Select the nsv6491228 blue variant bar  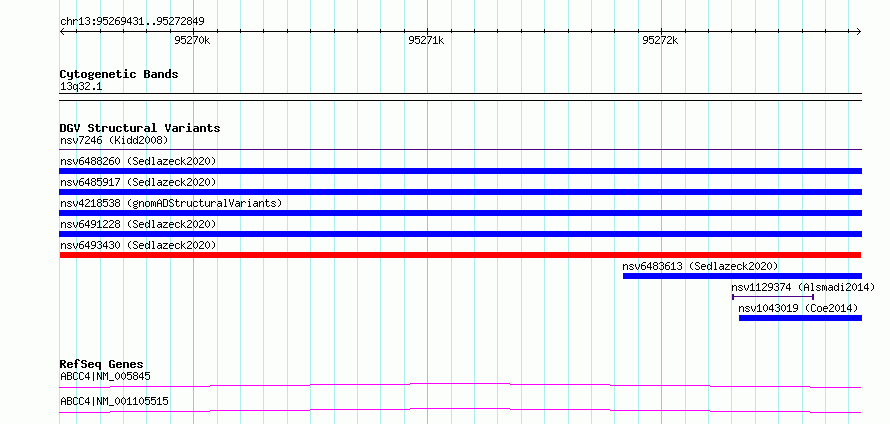pyautogui.click(x=460, y=234)
